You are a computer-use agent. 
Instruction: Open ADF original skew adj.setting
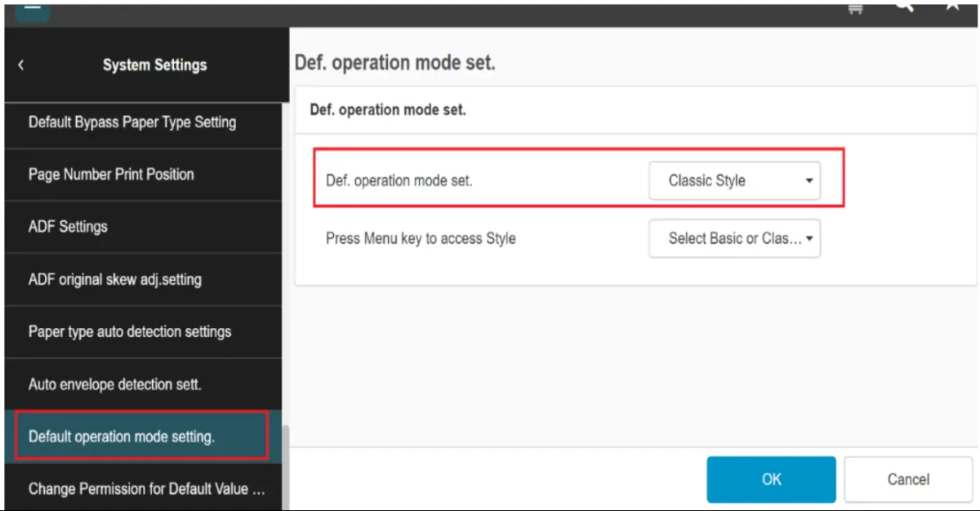pyautogui.click(x=114, y=279)
